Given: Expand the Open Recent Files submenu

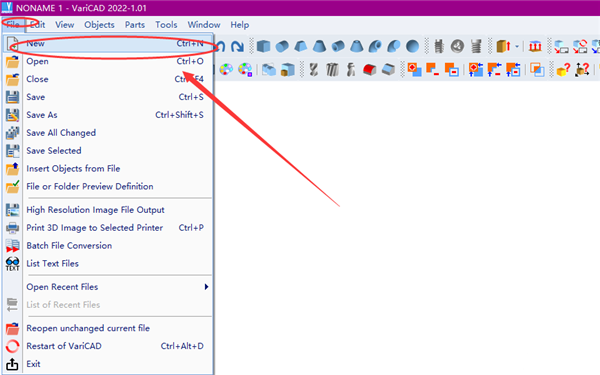Looking at the screenshot, I should pyautogui.click(x=108, y=287).
